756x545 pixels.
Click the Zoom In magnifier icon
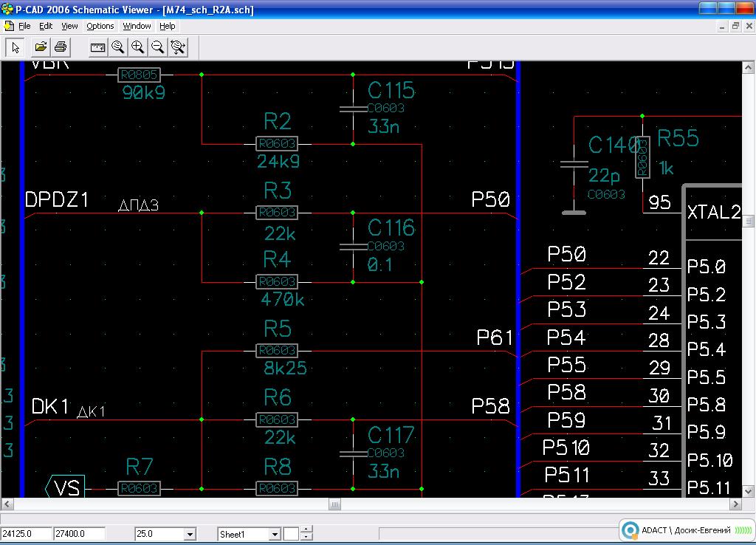pos(137,47)
